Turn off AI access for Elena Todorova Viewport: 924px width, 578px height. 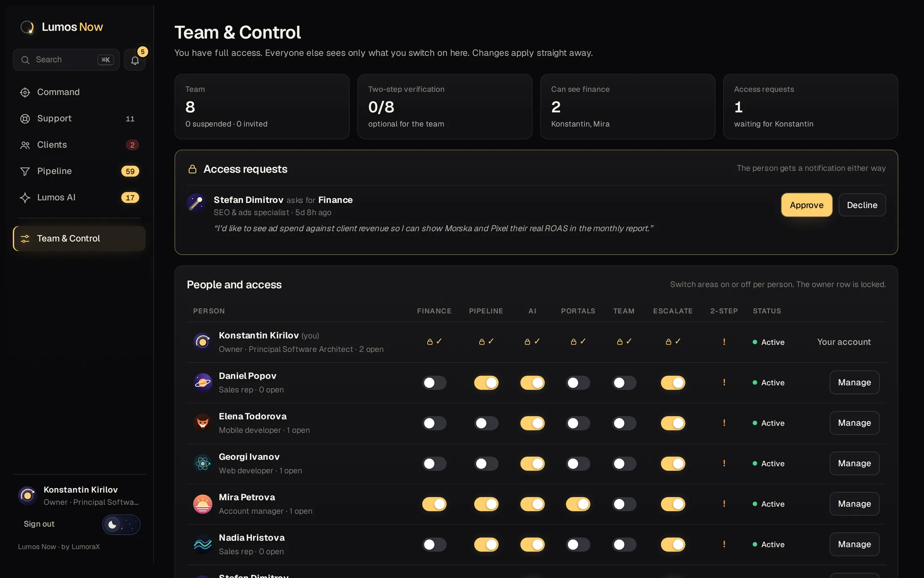click(532, 423)
